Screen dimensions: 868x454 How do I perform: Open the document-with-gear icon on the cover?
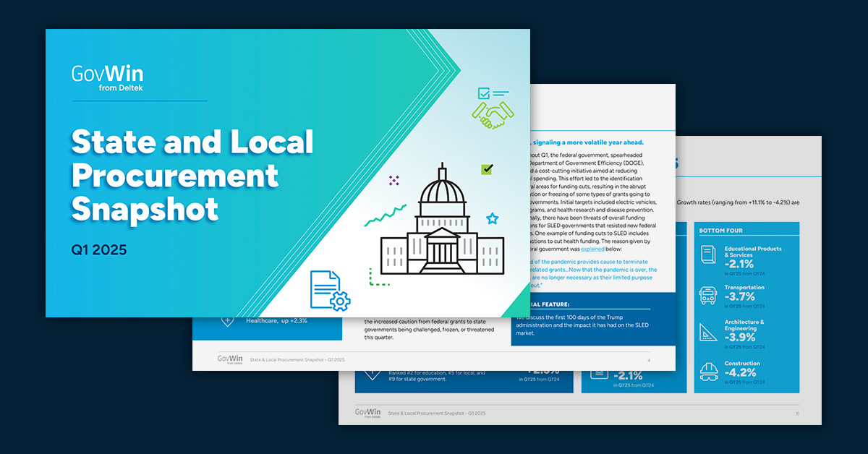[x=329, y=288]
